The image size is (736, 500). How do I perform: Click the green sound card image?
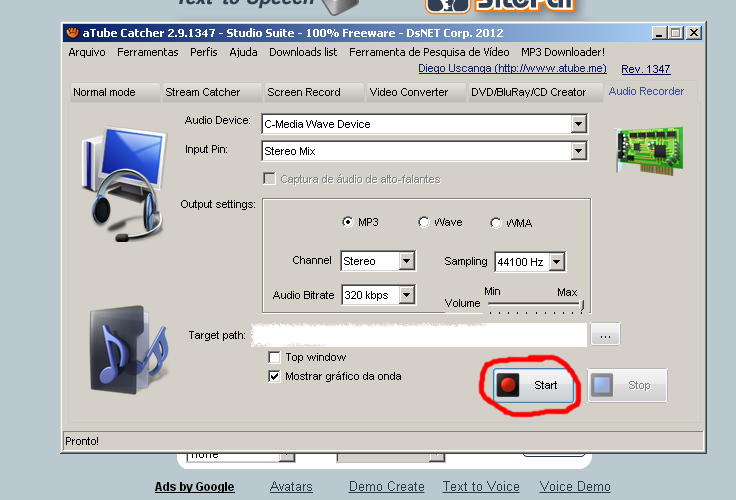click(x=650, y=151)
